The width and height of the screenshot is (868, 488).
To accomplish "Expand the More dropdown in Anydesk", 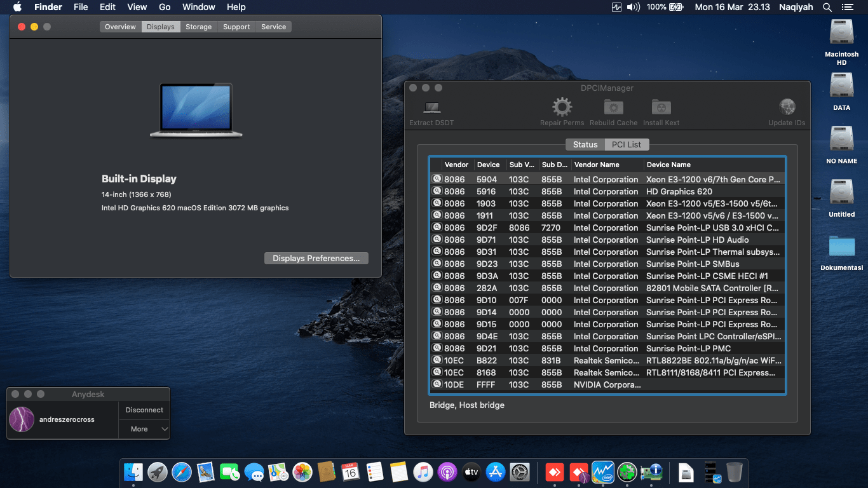I will [144, 429].
